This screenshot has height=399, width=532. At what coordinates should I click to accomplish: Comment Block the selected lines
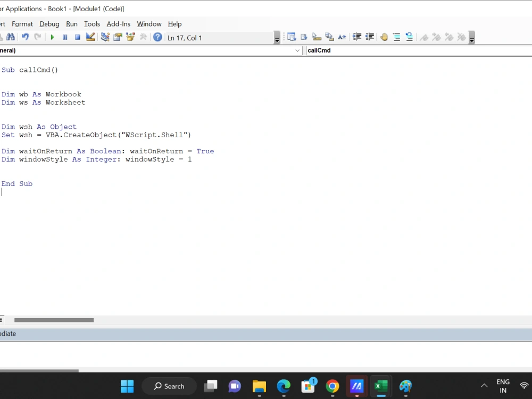tap(397, 37)
